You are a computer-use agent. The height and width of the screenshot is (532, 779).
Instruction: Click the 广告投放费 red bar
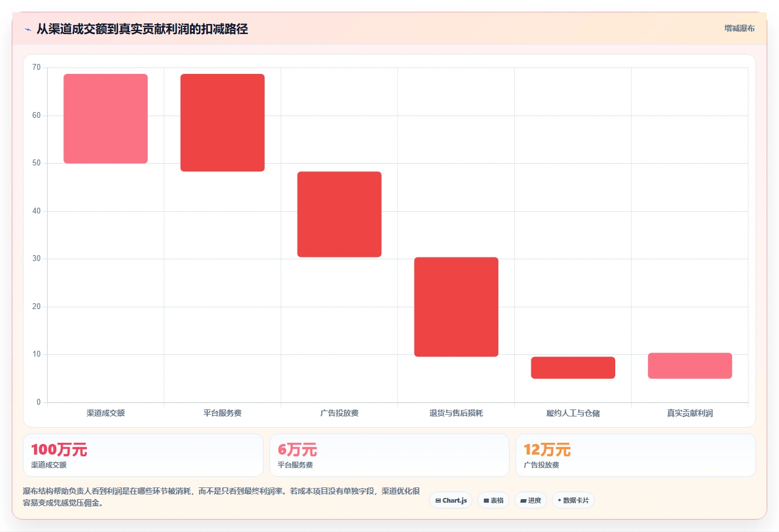339,214
